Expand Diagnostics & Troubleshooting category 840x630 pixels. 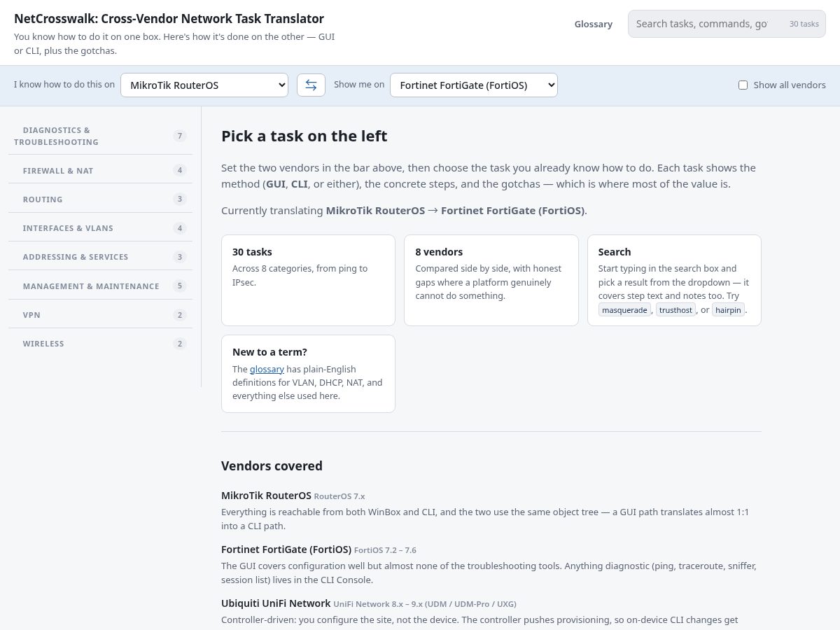click(x=100, y=136)
